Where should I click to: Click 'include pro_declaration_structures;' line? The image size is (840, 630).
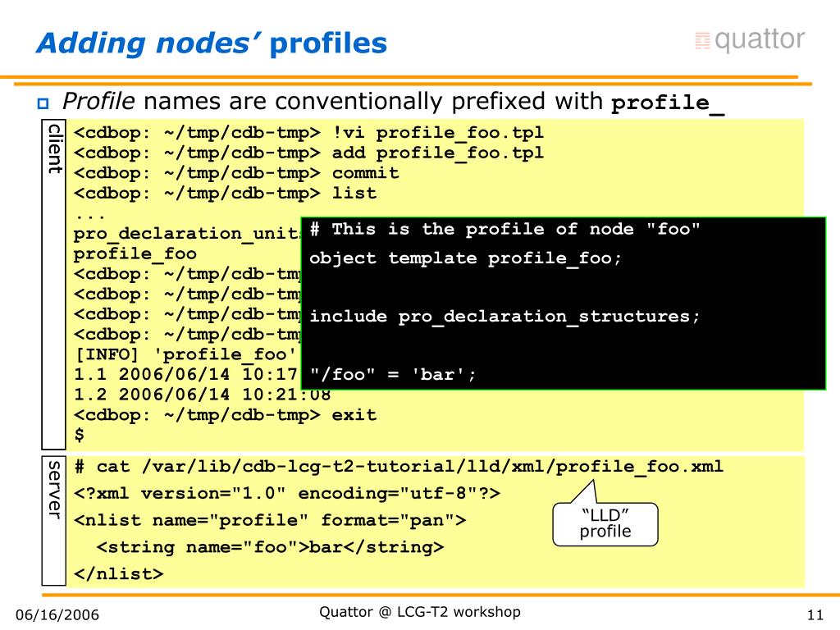504,316
